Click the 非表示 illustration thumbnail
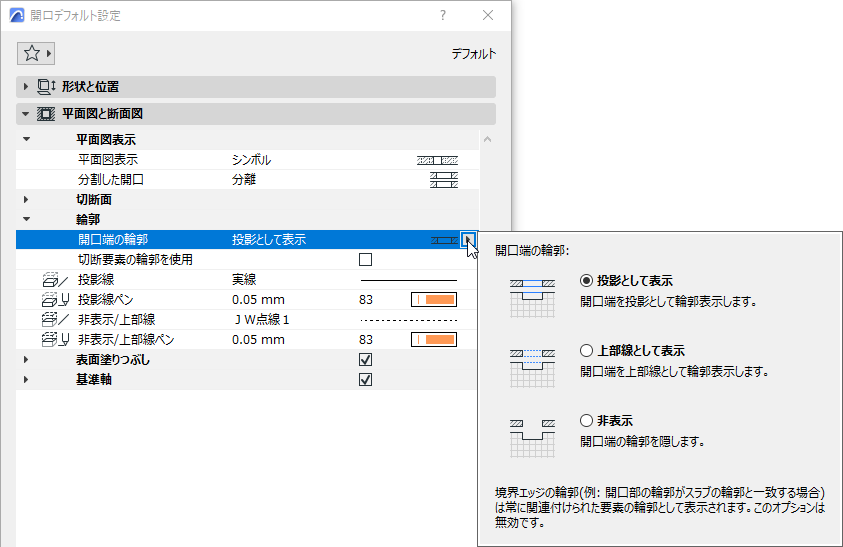 point(532,438)
